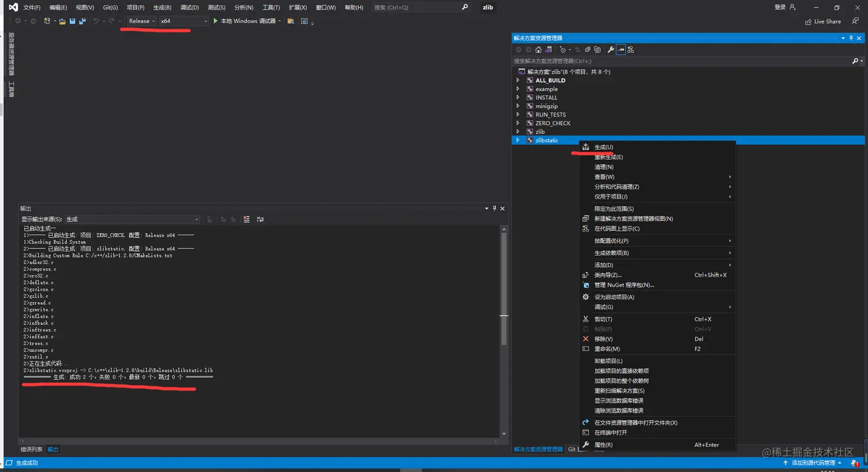Open the 生成(B) menu in menu bar
Viewport: 868px width, 472px height.
click(x=162, y=7)
